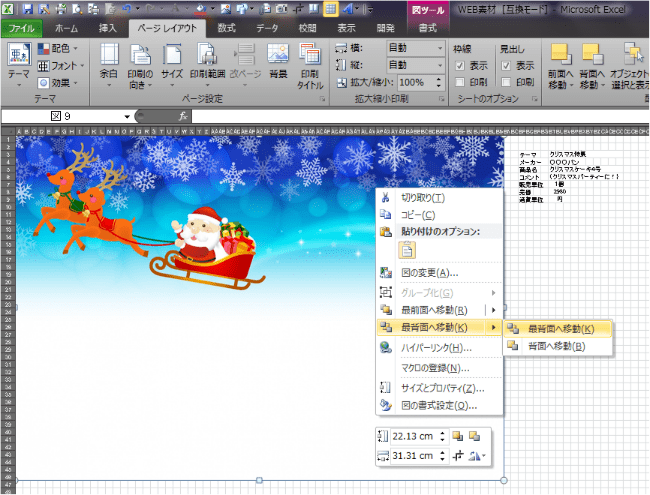
Task: Switch to the 書式 picture tools tab
Action: click(x=427, y=28)
